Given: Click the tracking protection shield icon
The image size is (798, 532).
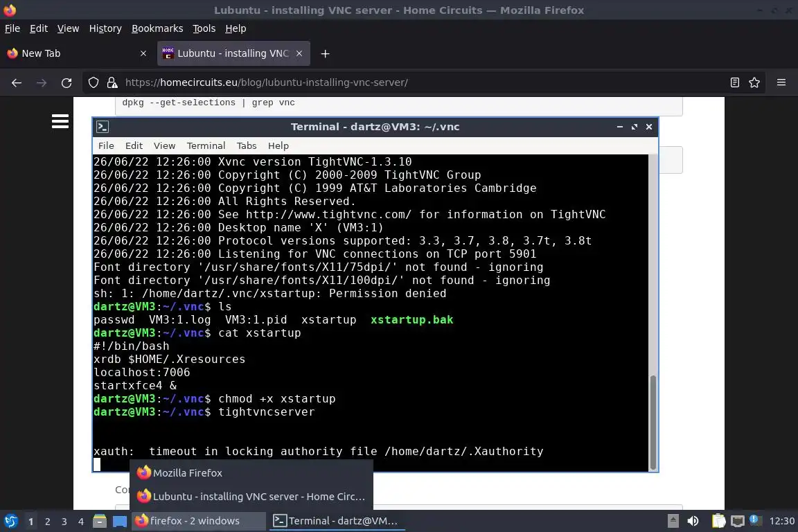Looking at the screenshot, I should (x=93, y=82).
